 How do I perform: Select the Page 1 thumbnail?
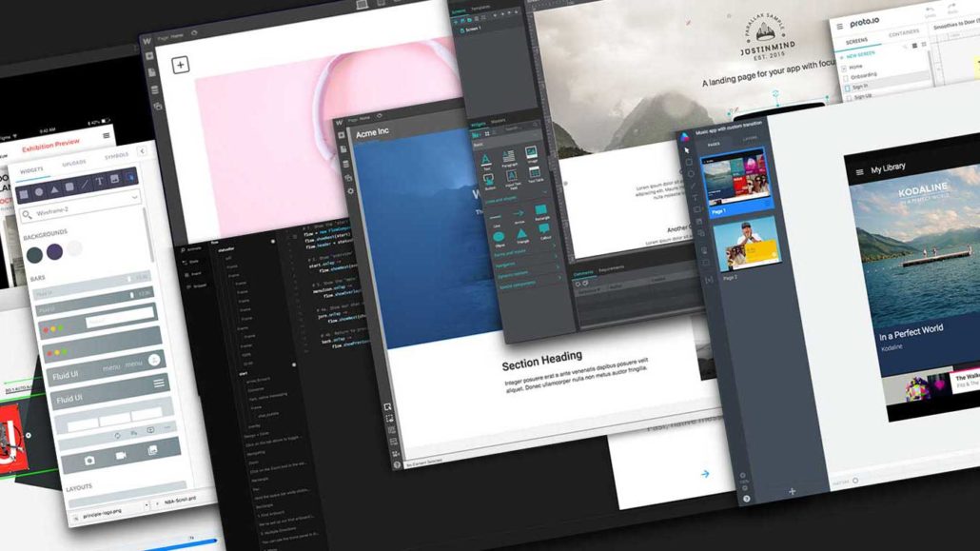pos(735,181)
